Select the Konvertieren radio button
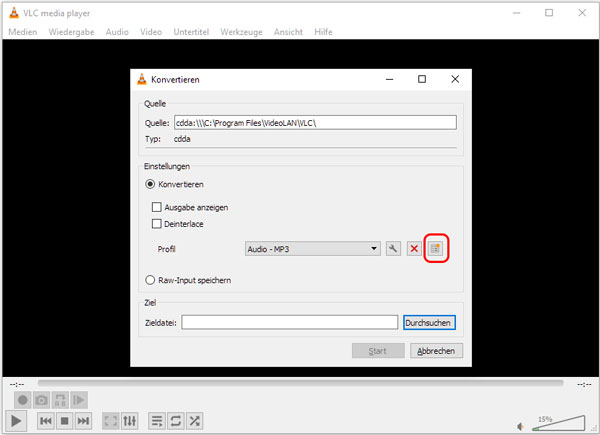This screenshot has width=600, height=435. click(x=150, y=184)
